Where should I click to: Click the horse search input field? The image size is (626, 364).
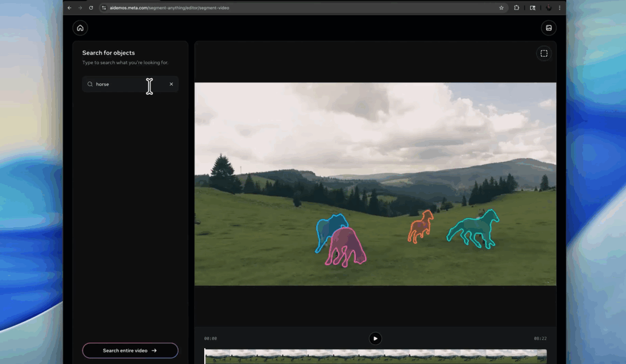pos(130,84)
